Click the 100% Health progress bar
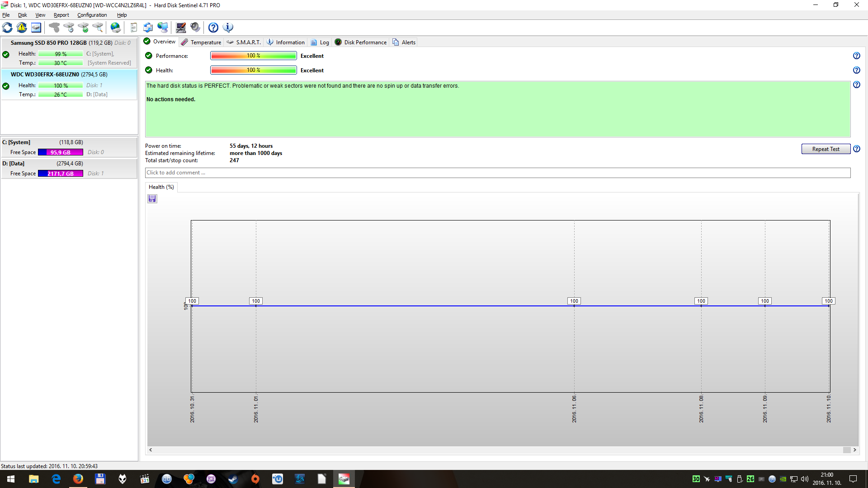 point(253,70)
